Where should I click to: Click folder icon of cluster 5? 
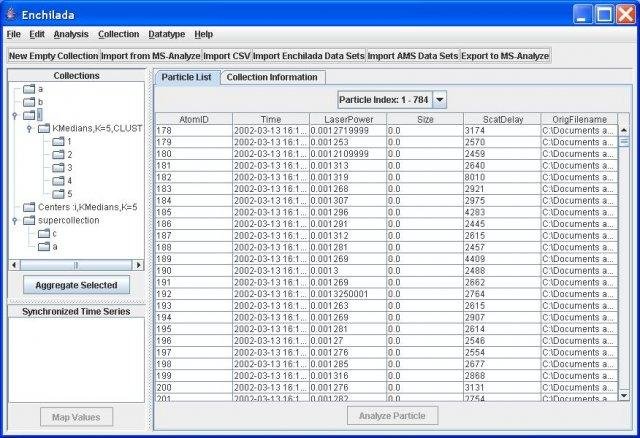point(58,194)
